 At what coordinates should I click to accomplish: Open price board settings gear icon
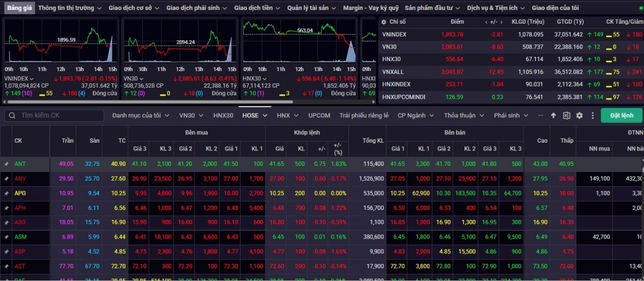[580, 116]
